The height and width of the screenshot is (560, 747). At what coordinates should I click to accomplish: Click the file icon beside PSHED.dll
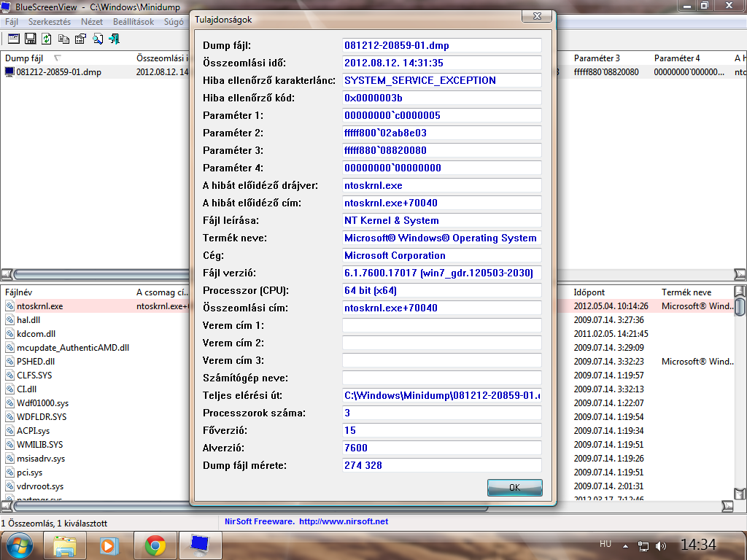(x=9, y=362)
